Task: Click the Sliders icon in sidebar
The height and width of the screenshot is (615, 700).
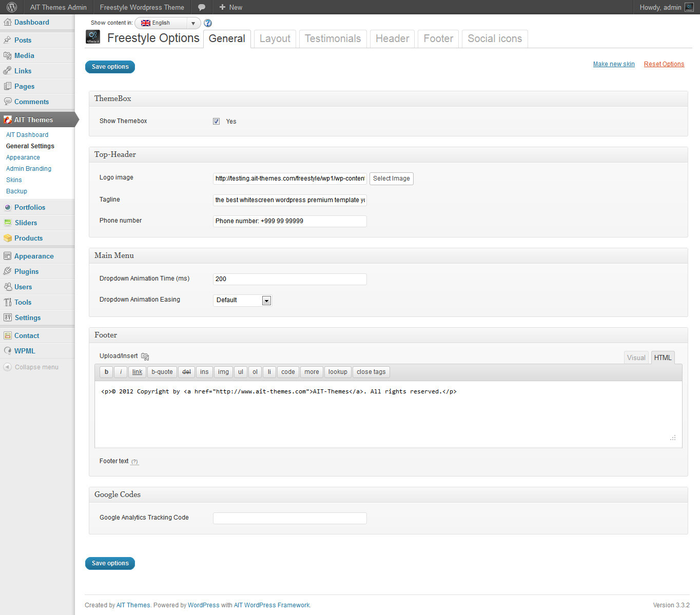Action: click(x=8, y=223)
